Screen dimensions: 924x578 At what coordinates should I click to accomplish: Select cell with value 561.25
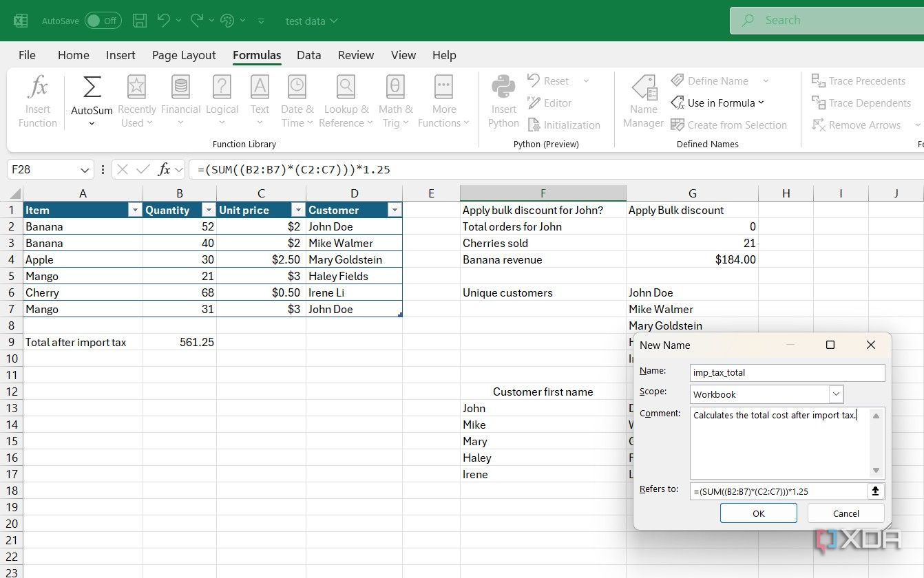click(180, 342)
